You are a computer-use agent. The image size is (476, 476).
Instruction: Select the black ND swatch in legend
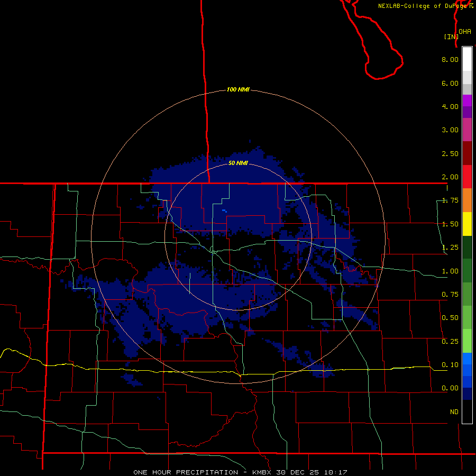tap(467, 411)
